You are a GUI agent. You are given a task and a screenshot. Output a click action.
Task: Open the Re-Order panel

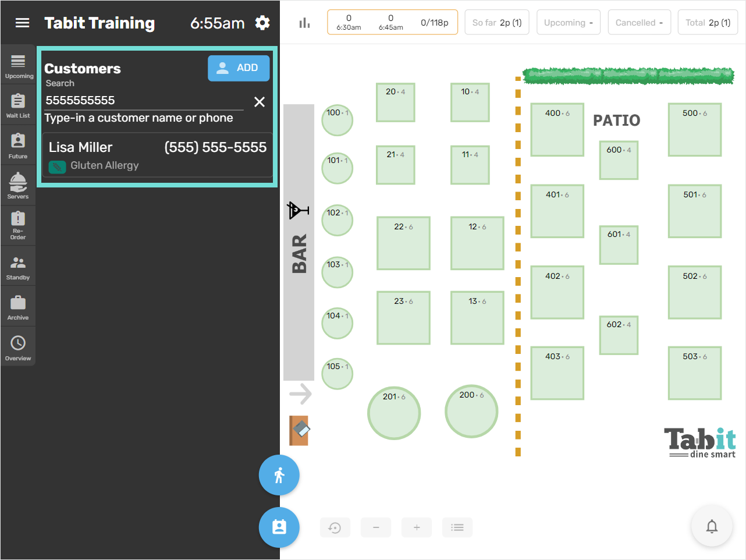pos(18,225)
